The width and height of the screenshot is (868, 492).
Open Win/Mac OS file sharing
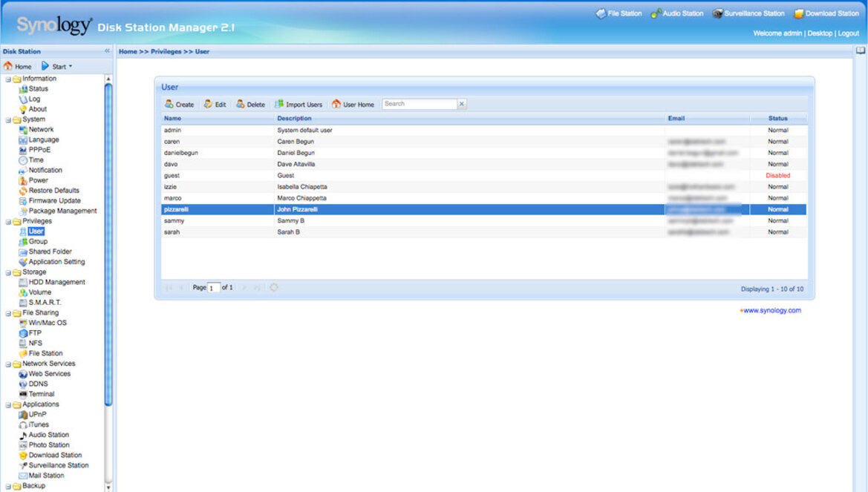47,323
